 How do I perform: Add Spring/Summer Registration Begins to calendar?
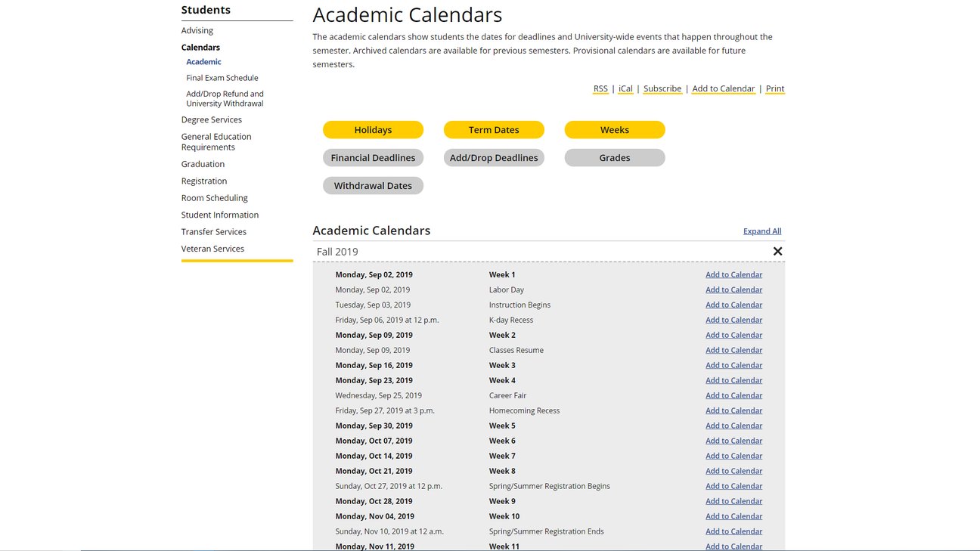coord(734,486)
